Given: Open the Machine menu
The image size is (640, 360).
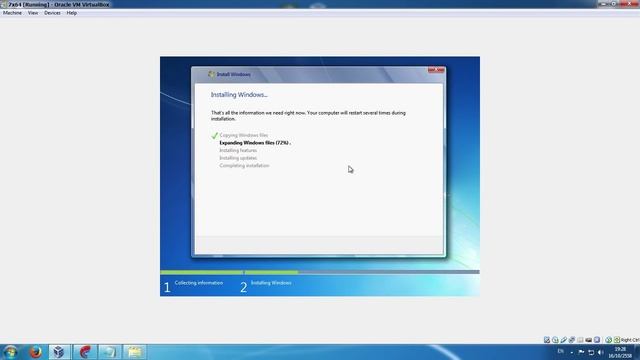Looking at the screenshot, I should [x=12, y=13].
